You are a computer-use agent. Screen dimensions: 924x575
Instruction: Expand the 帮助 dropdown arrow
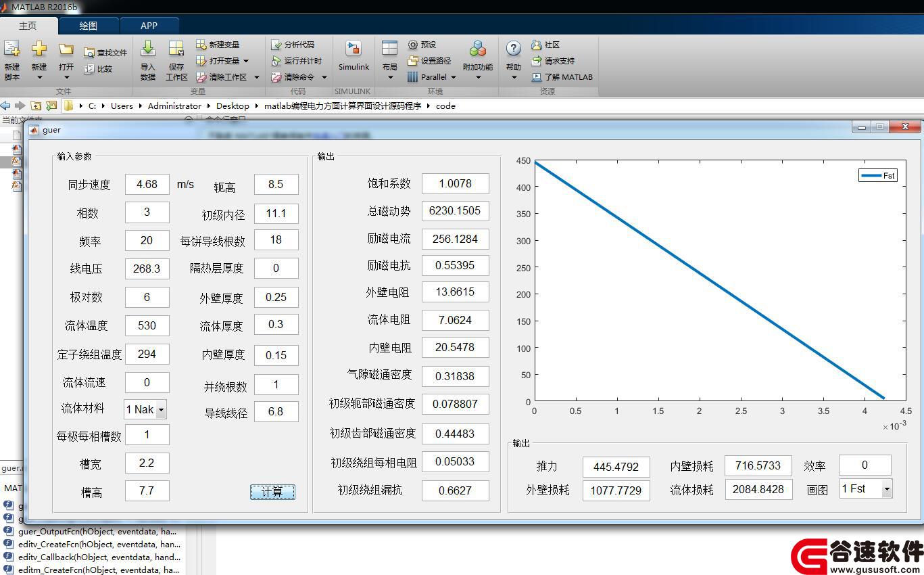point(514,77)
